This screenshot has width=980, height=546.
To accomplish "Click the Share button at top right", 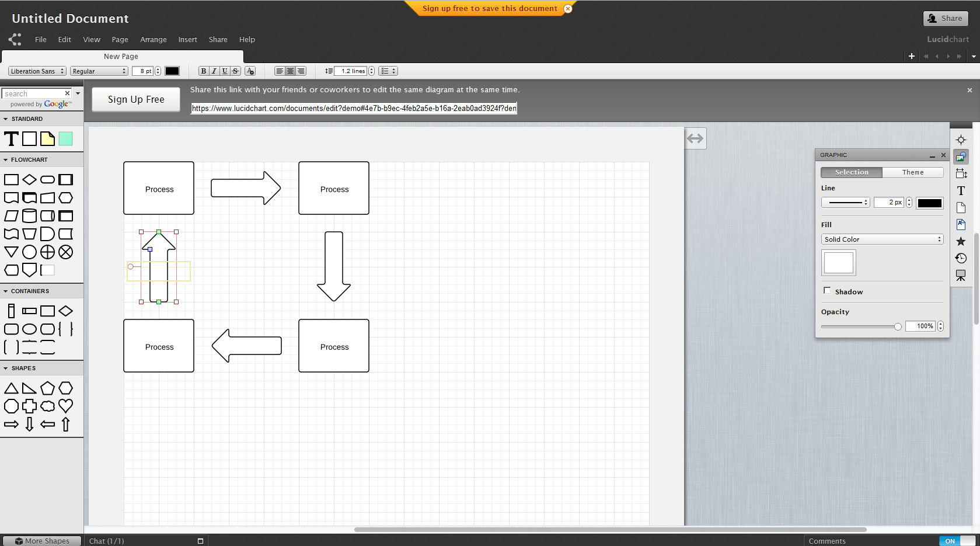I will [945, 19].
